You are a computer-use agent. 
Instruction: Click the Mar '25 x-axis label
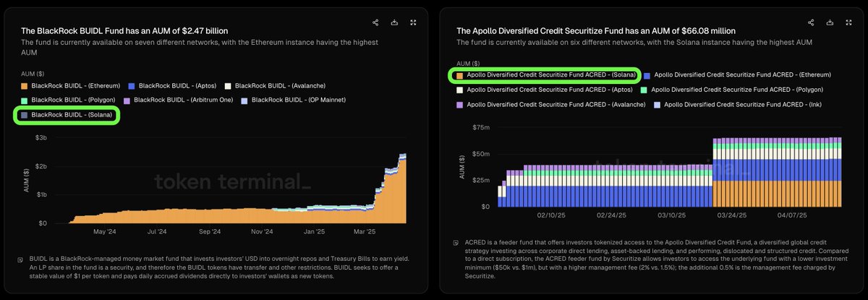(365, 232)
